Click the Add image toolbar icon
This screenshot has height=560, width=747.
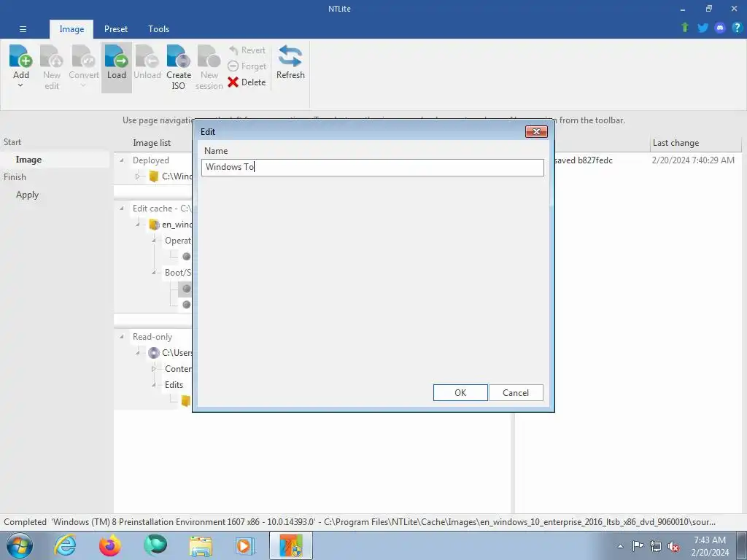pos(21,56)
